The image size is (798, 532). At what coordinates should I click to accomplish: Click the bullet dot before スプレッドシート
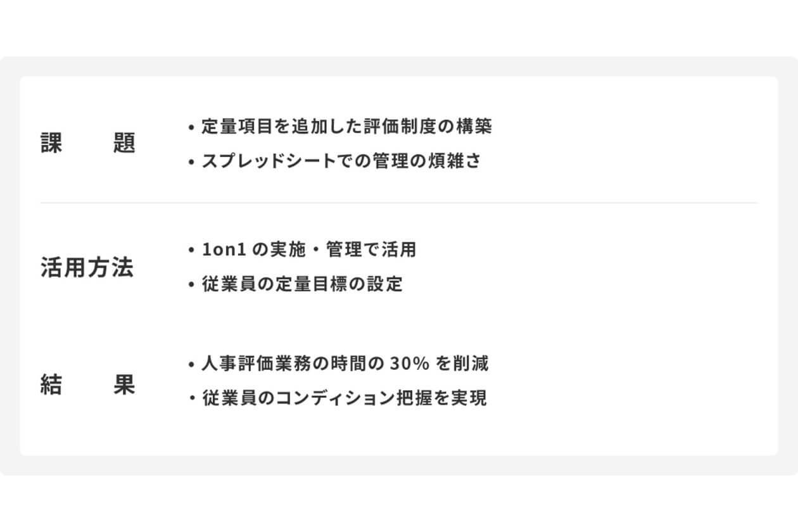coord(191,161)
